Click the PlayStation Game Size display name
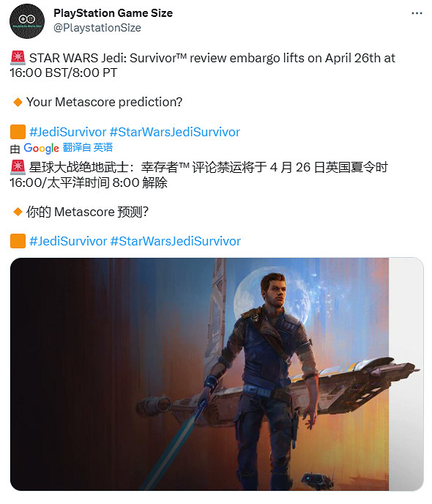The image size is (432, 504). pyautogui.click(x=113, y=13)
